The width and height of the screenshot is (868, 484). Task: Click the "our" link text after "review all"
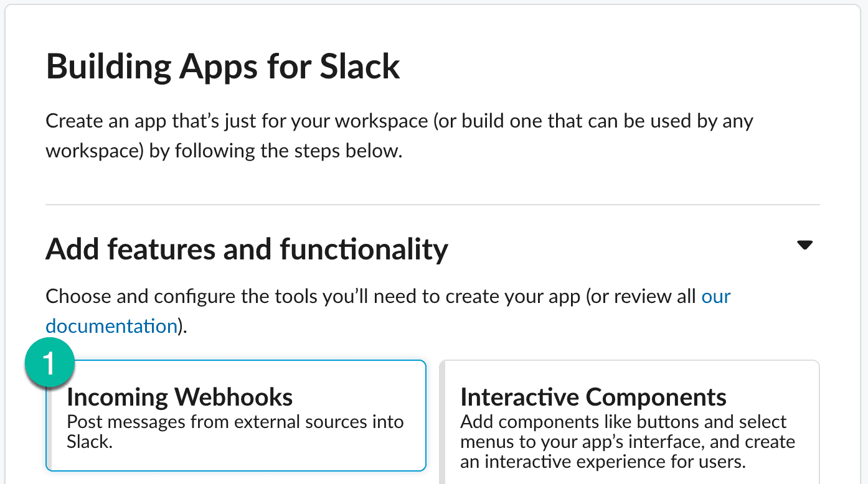click(716, 297)
